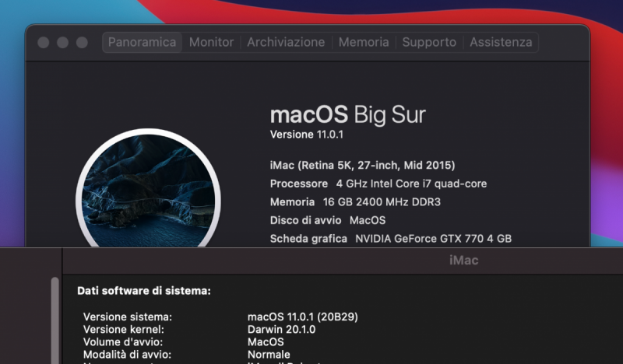Click the Darwin 20.1.0 kernel value
This screenshot has height=364, width=623.
pyautogui.click(x=281, y=330)
